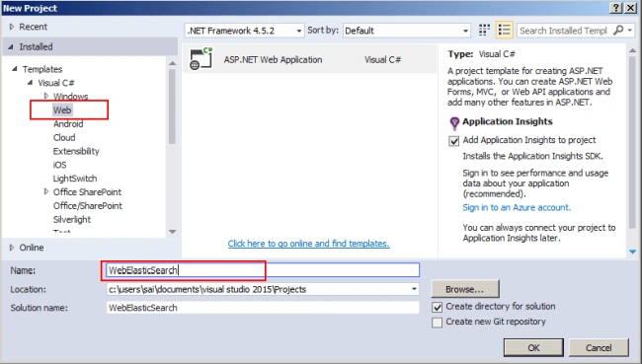
Task: Select the Office/SharePoint category
Action: pyautogui.click(x=88, y=206)
